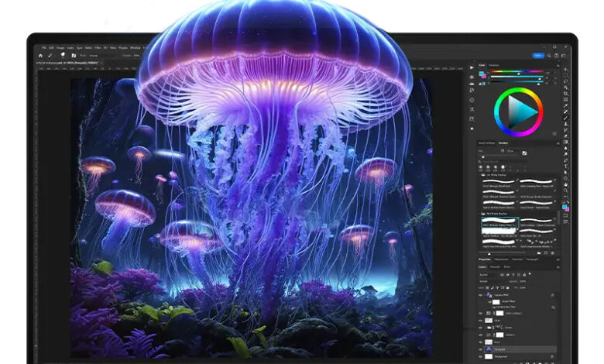
Task: Open the workspace switcher icon at top right
Action: point(563,56)
